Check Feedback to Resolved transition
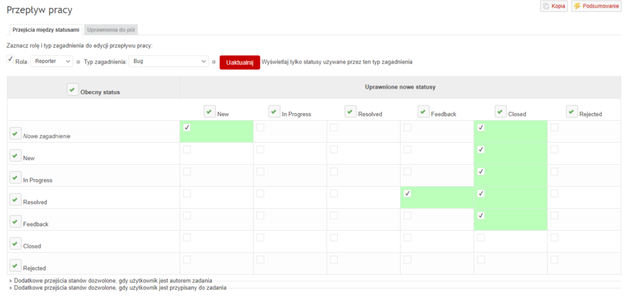 coord(334,215)
